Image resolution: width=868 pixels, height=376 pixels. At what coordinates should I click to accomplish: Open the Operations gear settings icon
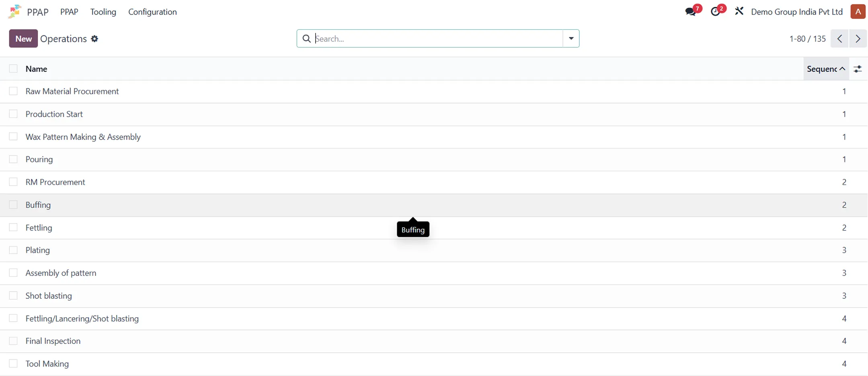94,39
